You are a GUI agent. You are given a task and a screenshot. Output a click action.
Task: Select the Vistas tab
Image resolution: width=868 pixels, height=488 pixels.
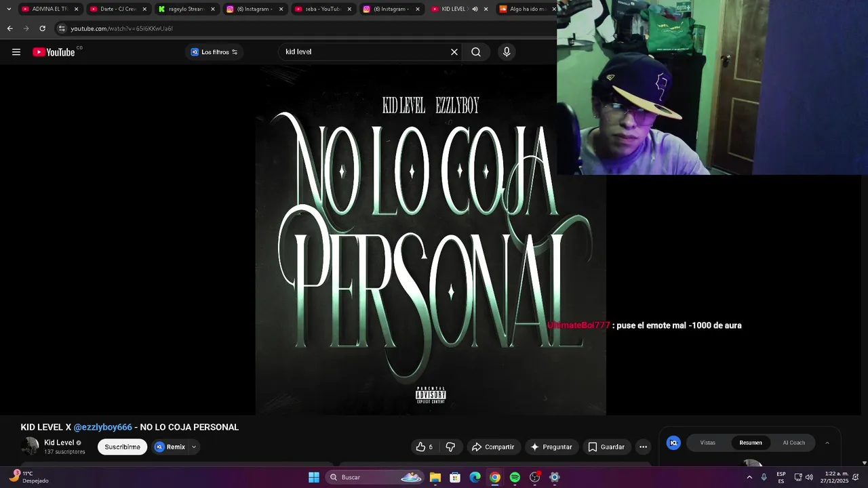[x=707, y=443]
